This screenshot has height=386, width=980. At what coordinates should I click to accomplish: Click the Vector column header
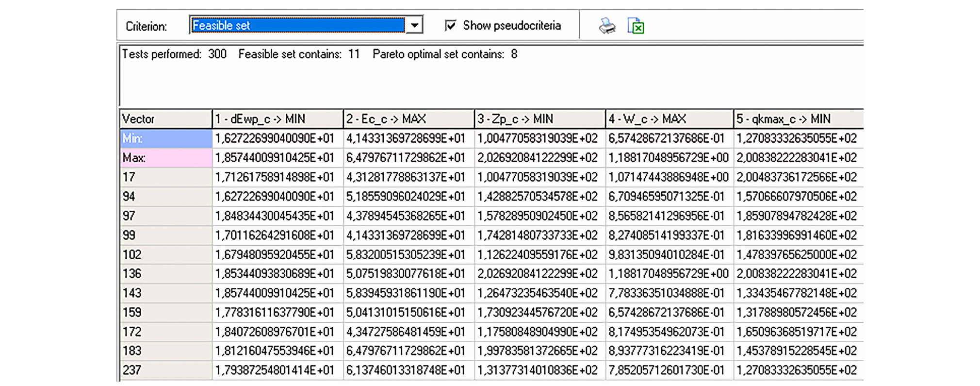[x=165, y=119]
